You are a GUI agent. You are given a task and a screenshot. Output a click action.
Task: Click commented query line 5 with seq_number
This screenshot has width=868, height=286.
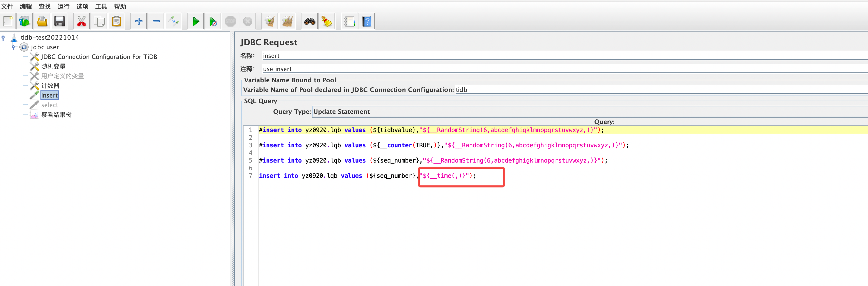click(433, 161)
